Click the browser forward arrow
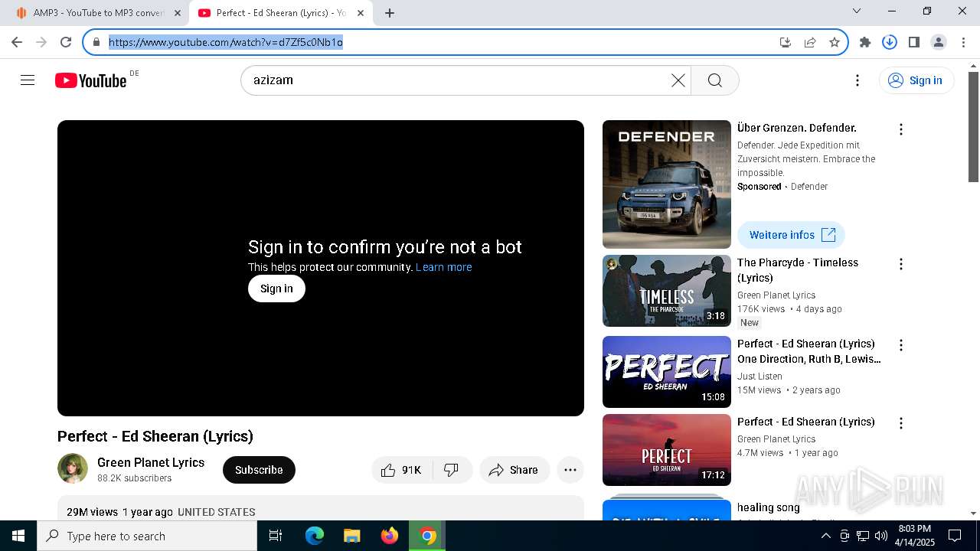 click(x=41, y=42)
